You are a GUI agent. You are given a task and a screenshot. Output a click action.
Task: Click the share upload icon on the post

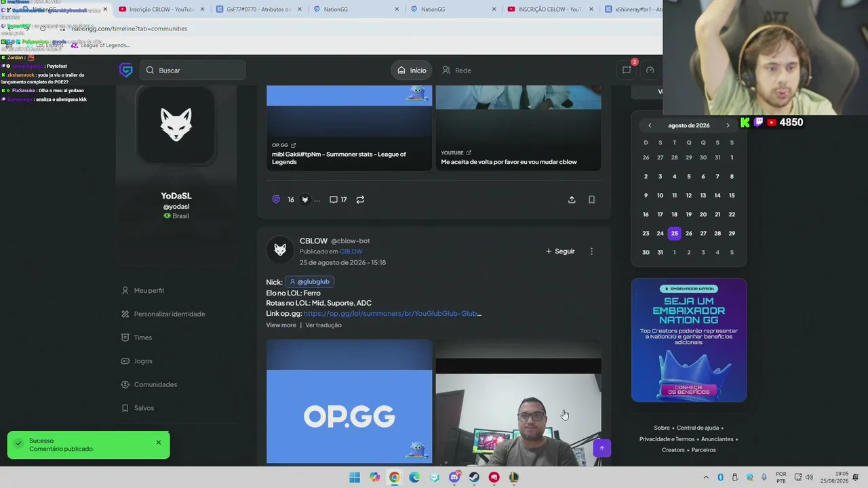pos(572,200)
